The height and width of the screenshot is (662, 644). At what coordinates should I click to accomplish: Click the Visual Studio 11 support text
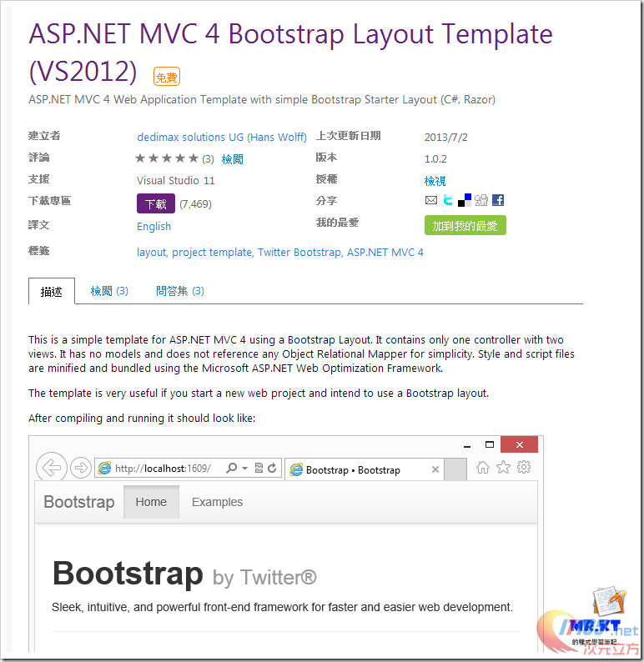176,181
